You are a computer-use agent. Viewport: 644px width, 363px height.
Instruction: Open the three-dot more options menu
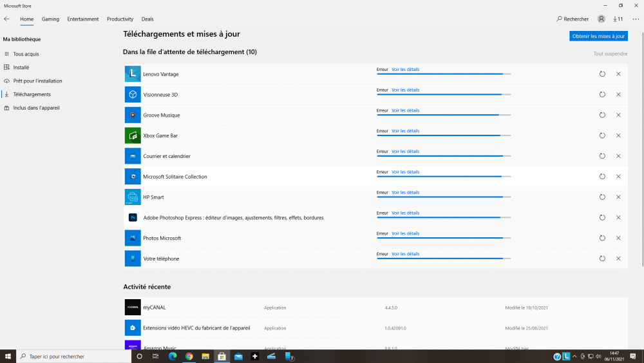click(x=636, y=19)
